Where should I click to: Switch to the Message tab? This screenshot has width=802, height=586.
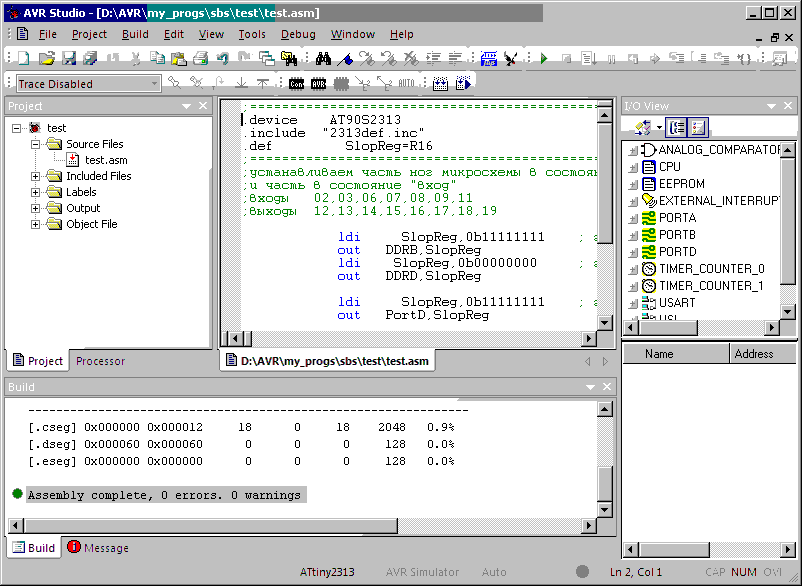[x=98, y=548]
